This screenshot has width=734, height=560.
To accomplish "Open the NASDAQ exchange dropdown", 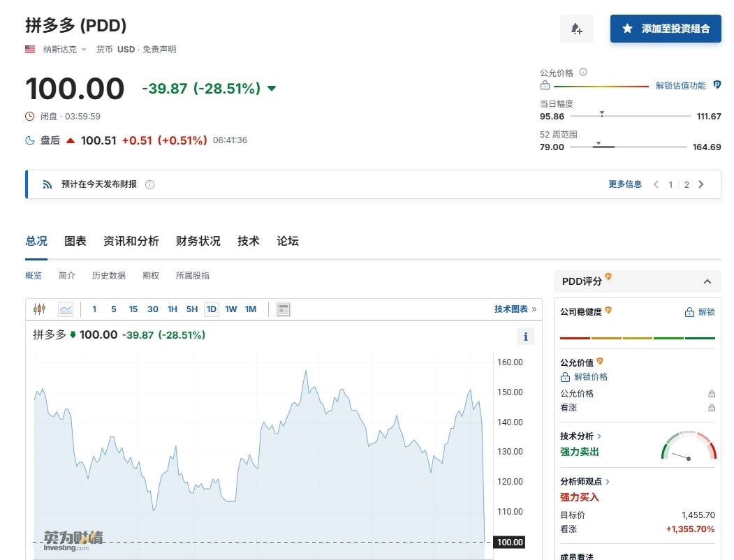I will (64, 49).
